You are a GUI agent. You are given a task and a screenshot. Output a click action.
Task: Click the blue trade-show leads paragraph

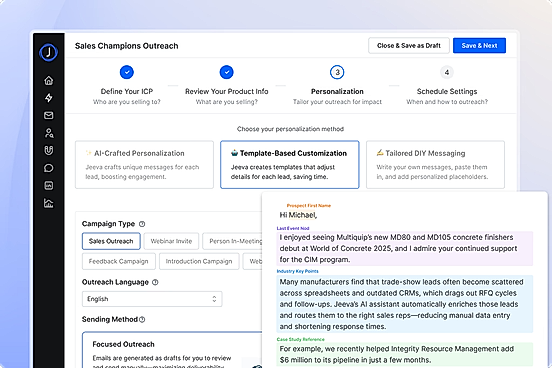tap(404, 304)
